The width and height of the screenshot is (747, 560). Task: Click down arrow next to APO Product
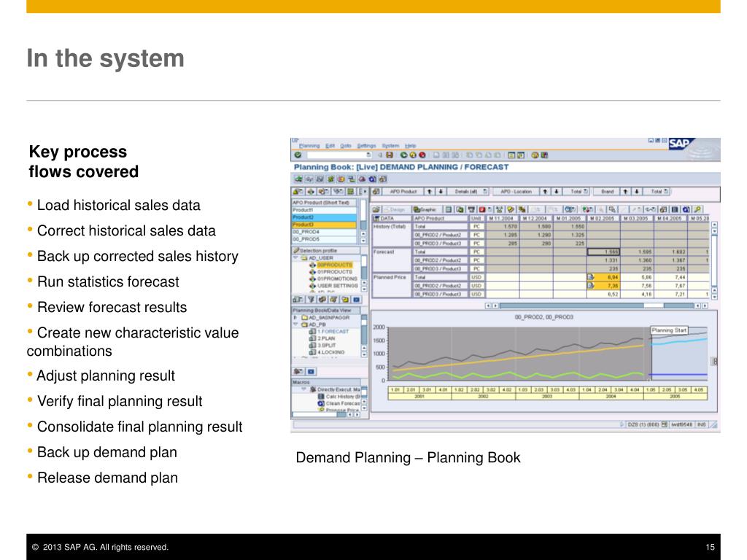click(441, 192)
